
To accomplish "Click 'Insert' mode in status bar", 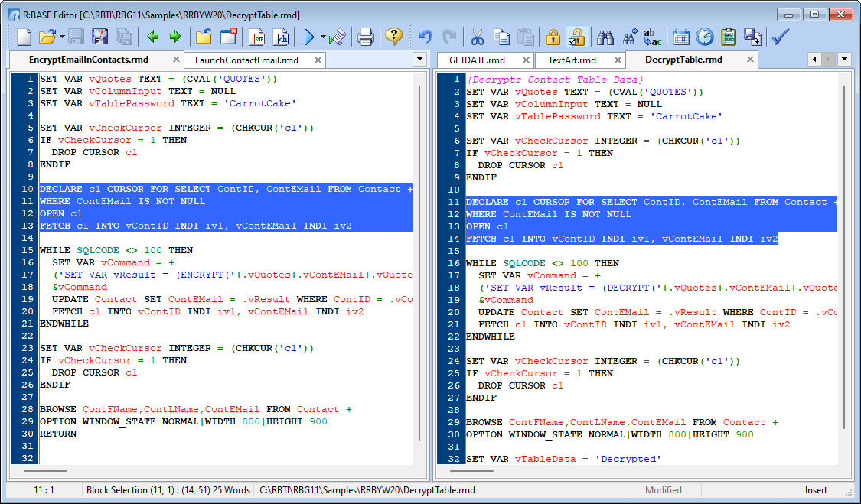I will [x=816, y=490].
